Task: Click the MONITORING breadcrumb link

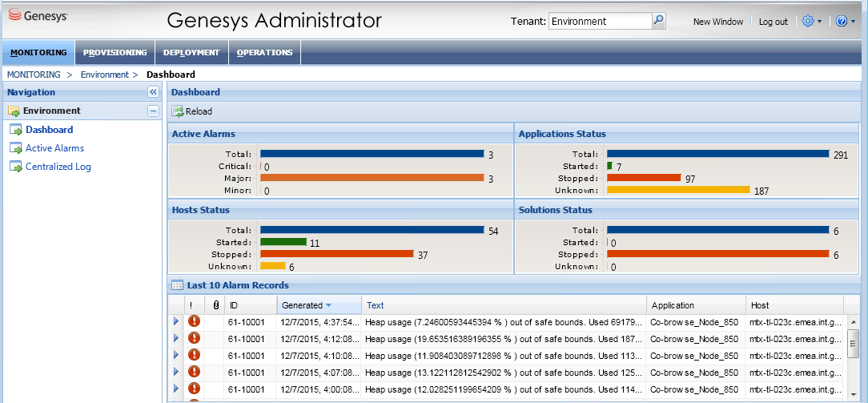Action: tap(34, 75)
